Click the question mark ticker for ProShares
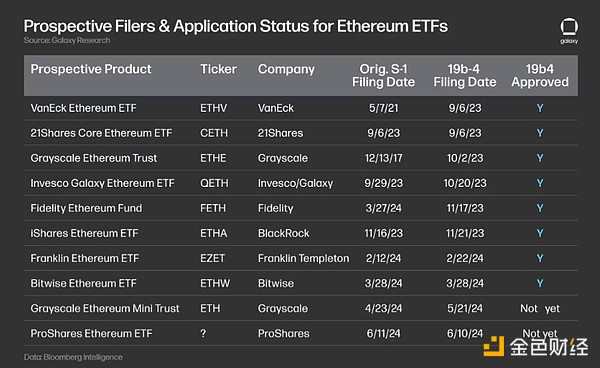 [x=203, y=334]
